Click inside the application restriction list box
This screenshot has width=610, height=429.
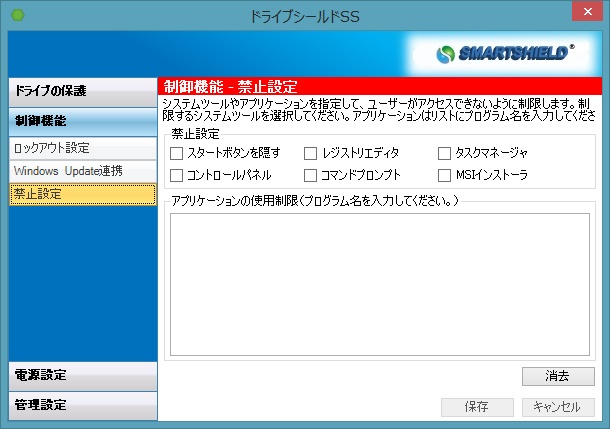pos(379,283)
